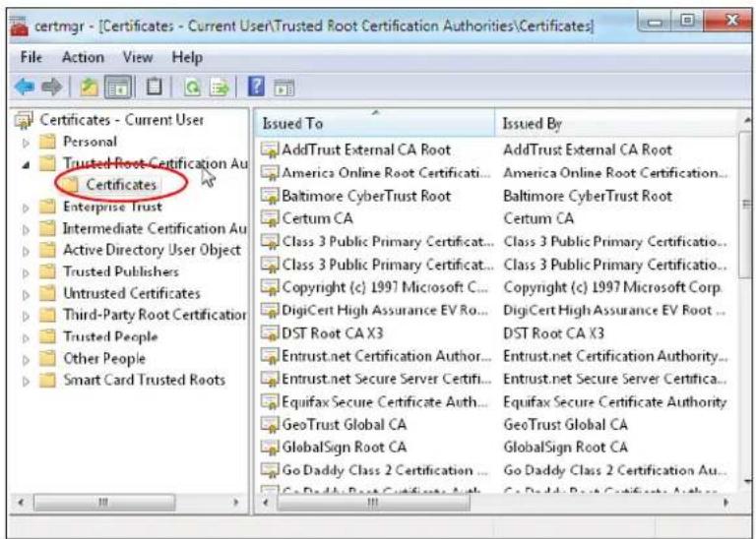The width and height of the screenshot is (756, 539).
Task: Select Copyright (c) 1997 Microsoft row in Issued To
Action: pyautogui.click(x=385, y=287)
